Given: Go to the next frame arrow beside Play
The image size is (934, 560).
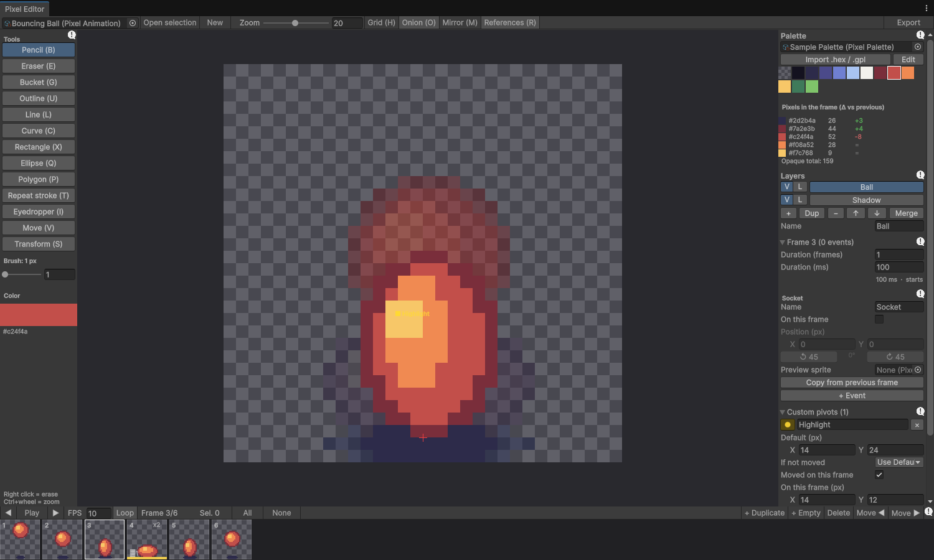Looking at the screenshot, I should [55, 513].
